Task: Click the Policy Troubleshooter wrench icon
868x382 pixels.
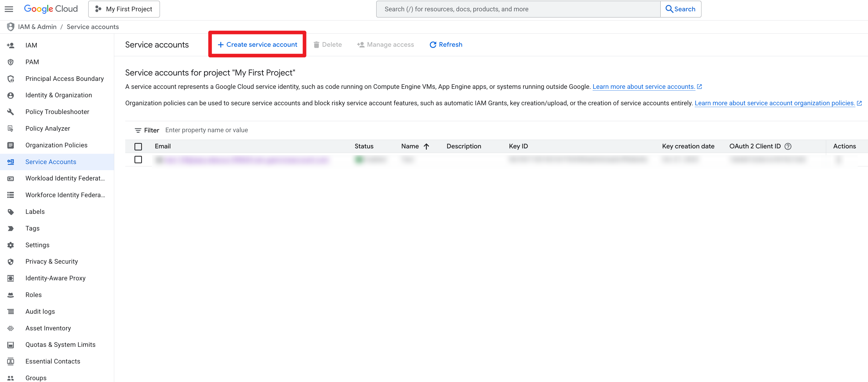Action: point(11,112)
